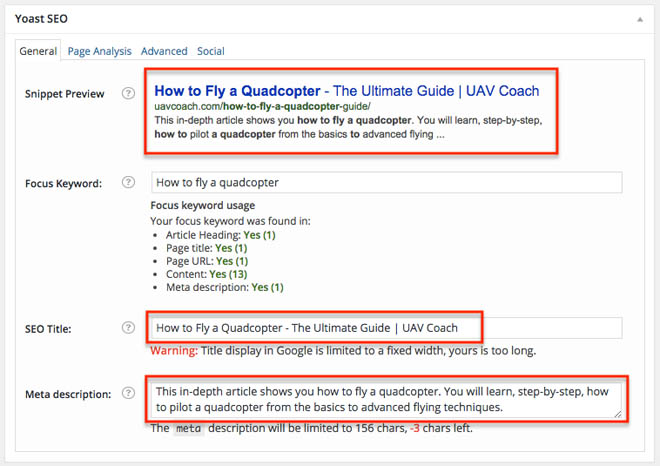The image size is (660, 466).
Task: Open the Social tab
Action: pos(210,51)
